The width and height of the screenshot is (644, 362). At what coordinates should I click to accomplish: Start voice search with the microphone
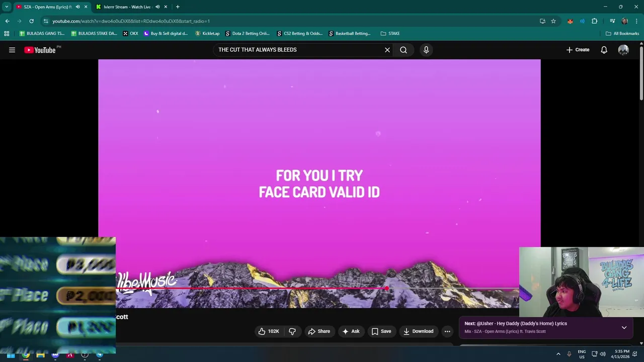coord(426,50)
